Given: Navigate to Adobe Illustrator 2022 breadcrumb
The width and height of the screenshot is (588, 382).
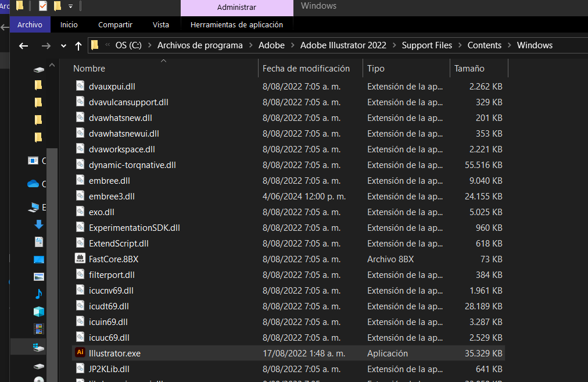Looking at the screenshot, I should pyautogui.click(x=343, y=45).
